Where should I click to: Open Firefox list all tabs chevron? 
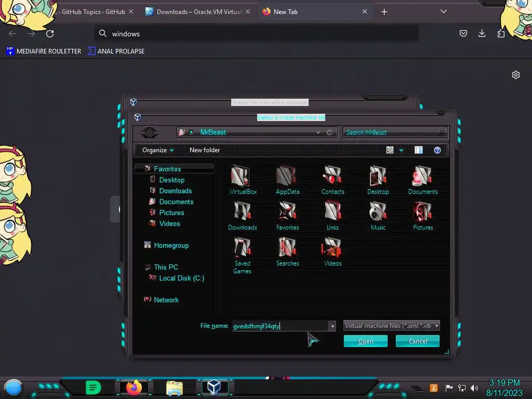[444, 11]
